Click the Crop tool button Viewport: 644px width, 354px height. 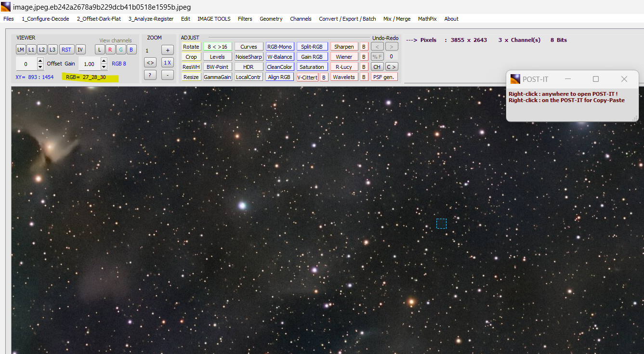click(191, 57)
